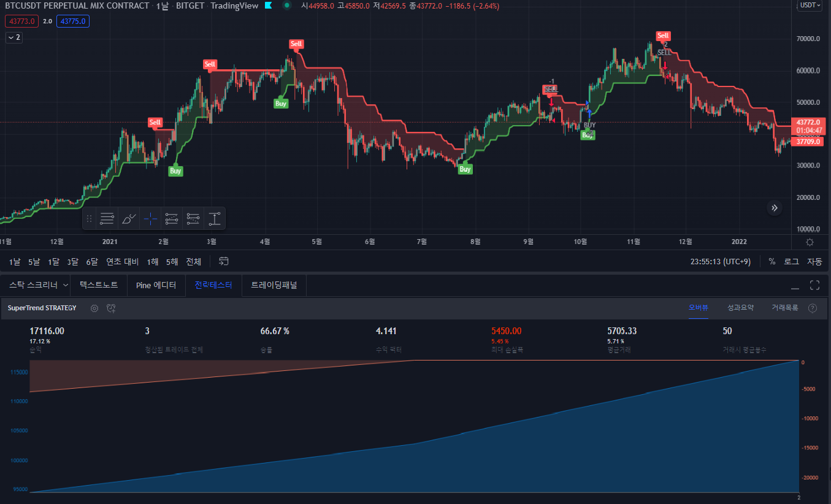Enable % percent price scale
This screenshot has width=831, height=504.
tap(772, 261)
